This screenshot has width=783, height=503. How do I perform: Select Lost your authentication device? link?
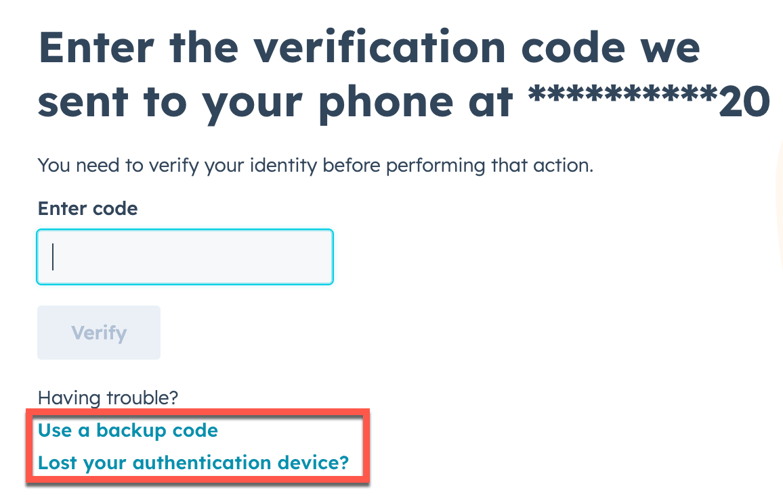tap(193, 463)
